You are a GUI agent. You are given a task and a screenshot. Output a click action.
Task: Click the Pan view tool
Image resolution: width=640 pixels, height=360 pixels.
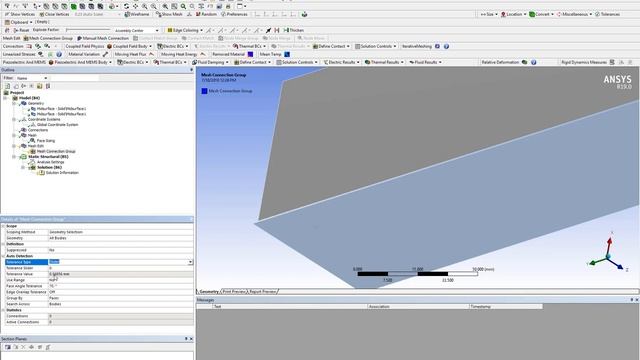(x=136, y=6)
